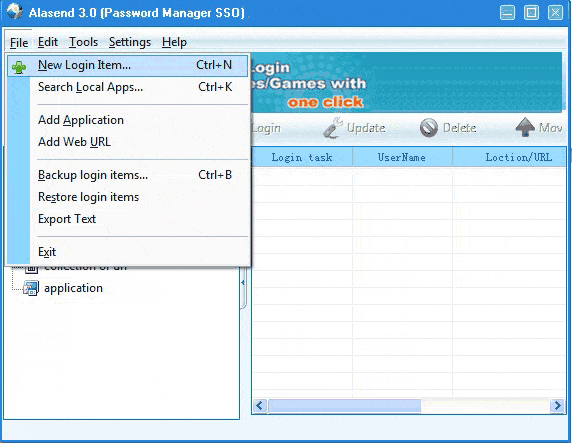572x443 pixels.
Task: Select Restore login items menu entry
Action: point(127,197)
